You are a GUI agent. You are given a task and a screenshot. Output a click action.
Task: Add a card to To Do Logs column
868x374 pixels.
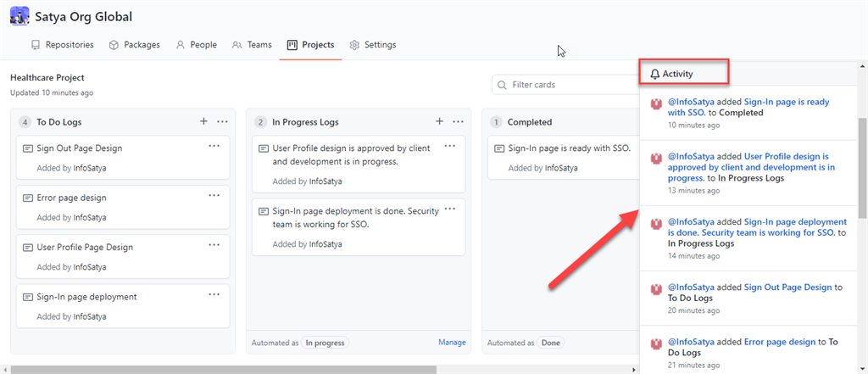pos(203,122)
